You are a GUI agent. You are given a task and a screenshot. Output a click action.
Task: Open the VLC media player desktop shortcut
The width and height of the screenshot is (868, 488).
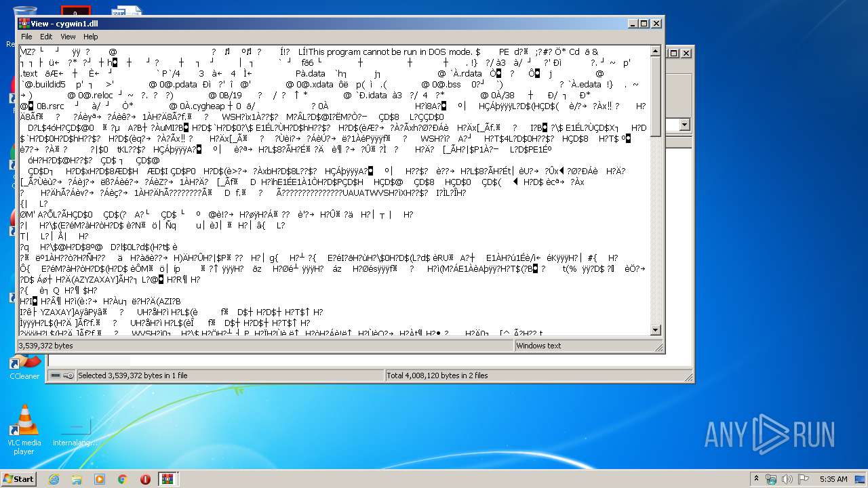tap(24, 430)
